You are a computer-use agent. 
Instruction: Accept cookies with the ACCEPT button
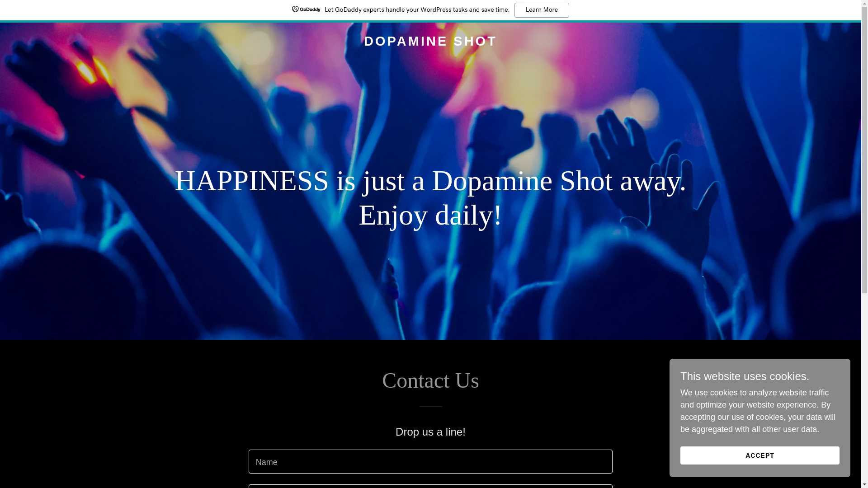[759, 455]
